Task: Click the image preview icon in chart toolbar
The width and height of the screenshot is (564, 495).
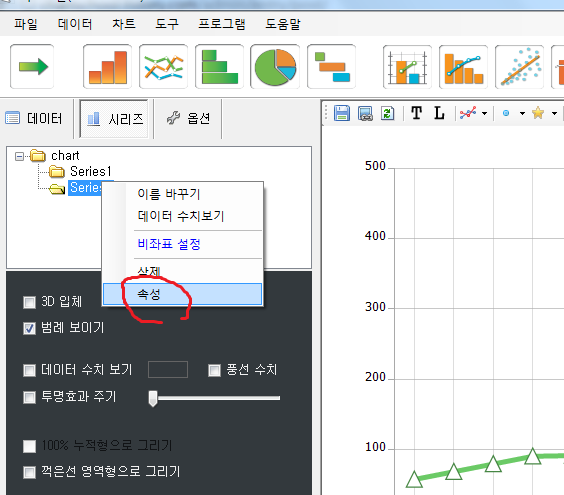Action: (x=365, y=113)
